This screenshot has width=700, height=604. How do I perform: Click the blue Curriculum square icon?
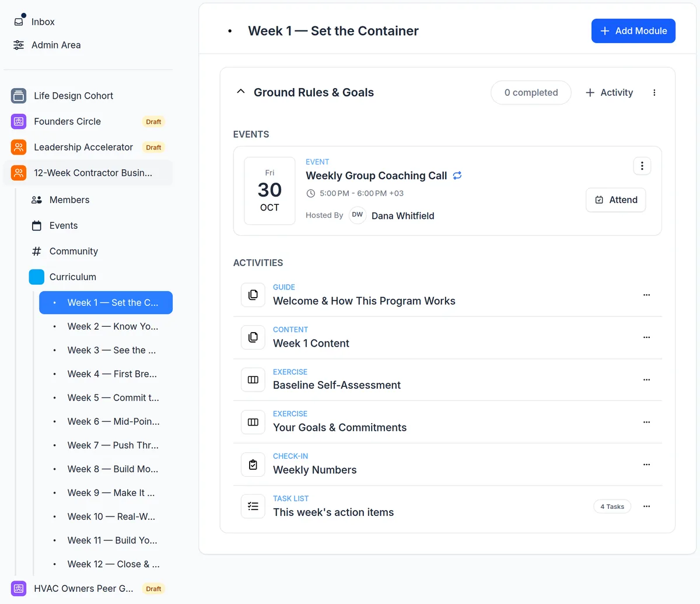pos(37,277)
